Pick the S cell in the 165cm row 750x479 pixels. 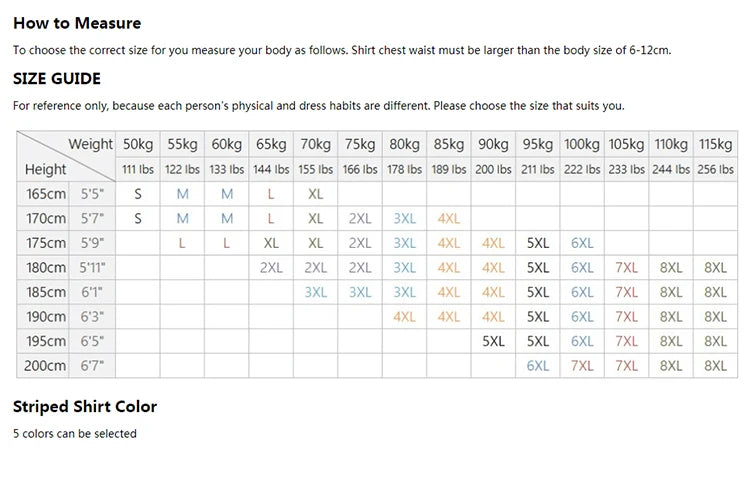click(x=138, y=194)
